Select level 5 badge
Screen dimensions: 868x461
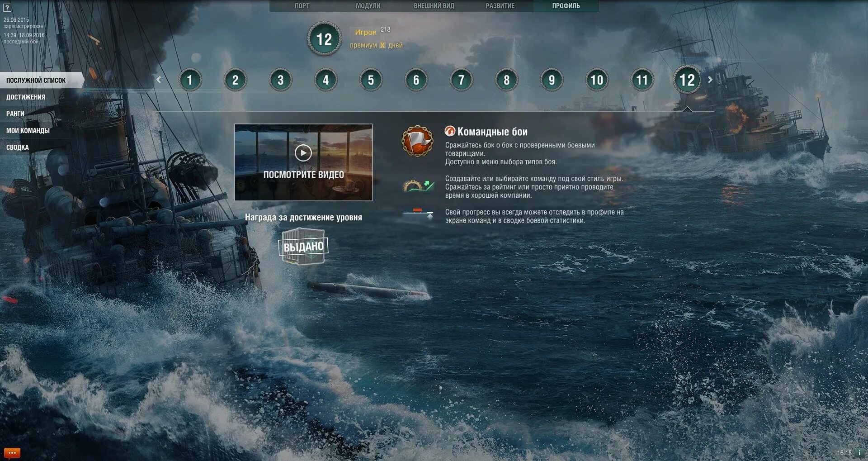(371, 80)
